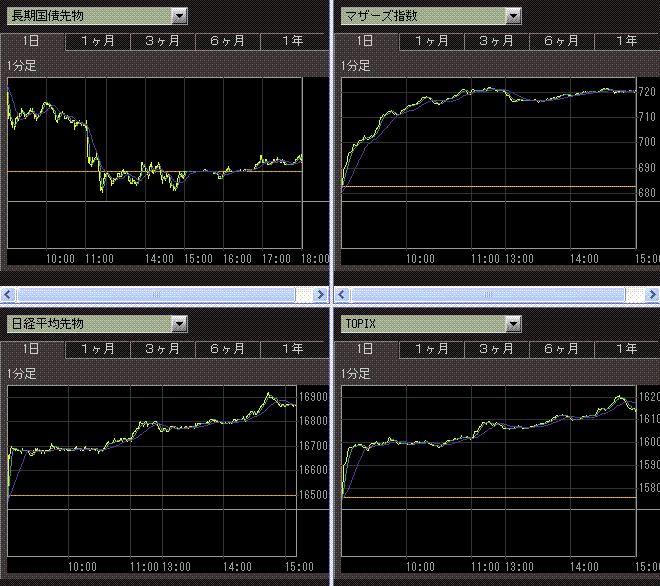The width and height of the screenshot is (660, 586).
Task: Click scrollbar thumb below 長期国債先物 chart
Action: pos(155,295)
